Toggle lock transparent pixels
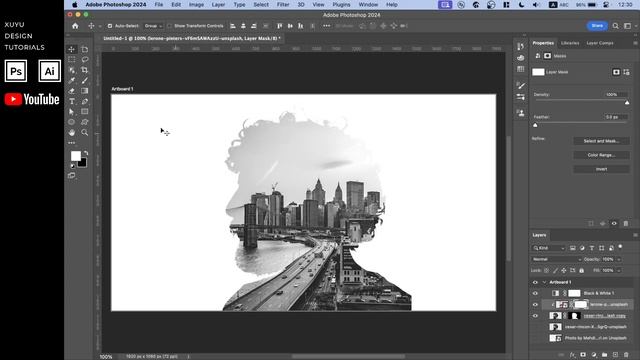This screenshot has height=360, width=640. tap(547, 270)
